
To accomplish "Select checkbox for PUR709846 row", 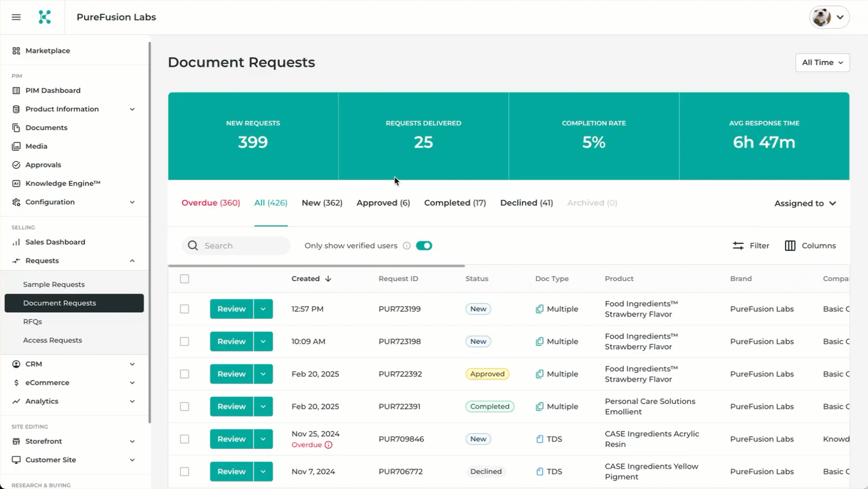I will 185,439.
